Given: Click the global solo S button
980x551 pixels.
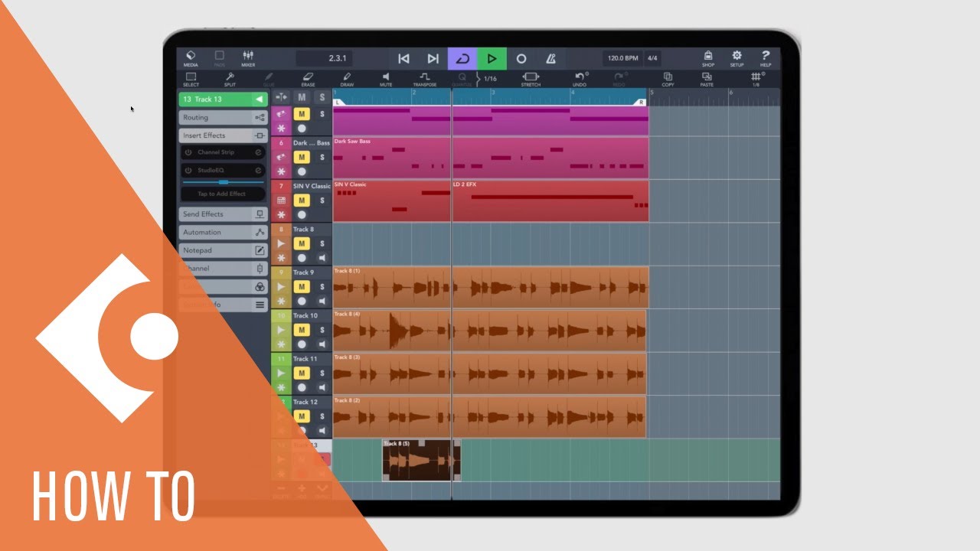Looking at the screenshot, I should tap(322, 97).
